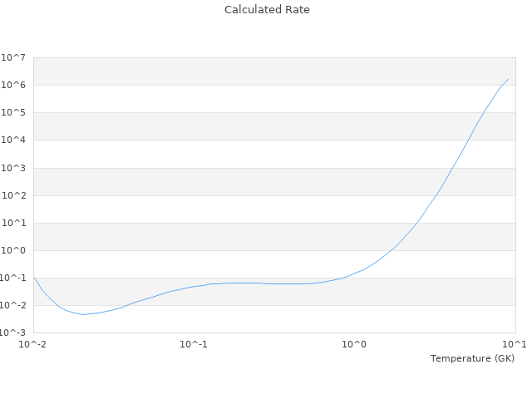Select the 10^6 y-axis tick label

[14, 85]
